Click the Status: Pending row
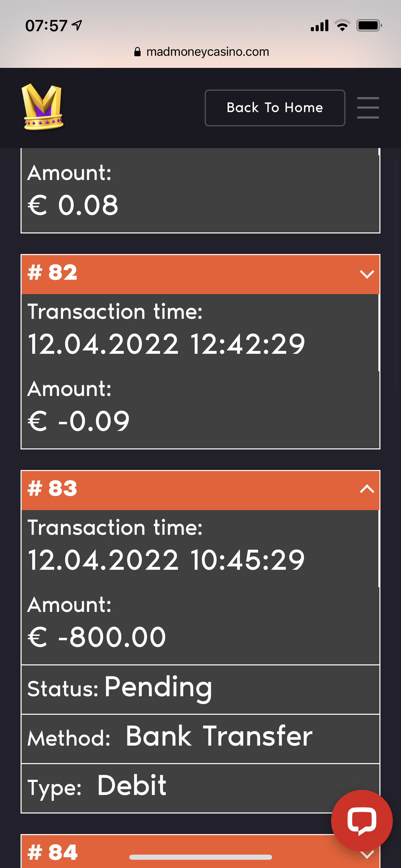This screenshot has width=401, height=868. [200, 688]
